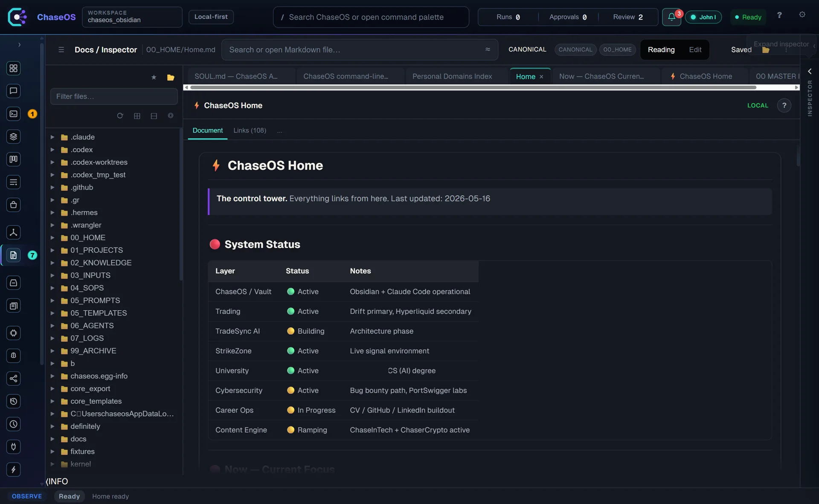Open the stacked layers icon in the sidebar

pos(13,136)
